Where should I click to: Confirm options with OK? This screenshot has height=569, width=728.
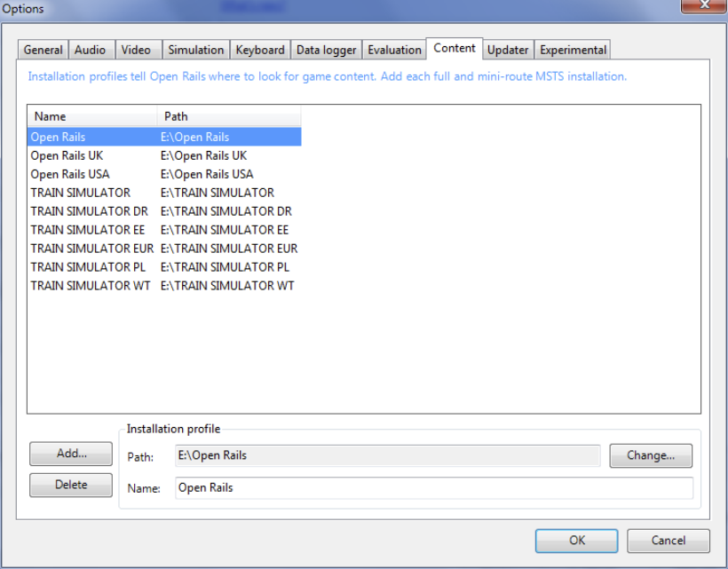(x=576, y=541)
